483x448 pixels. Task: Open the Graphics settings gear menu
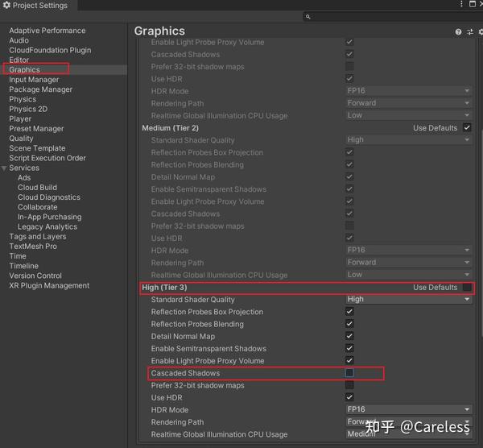(x=480, y=32)
